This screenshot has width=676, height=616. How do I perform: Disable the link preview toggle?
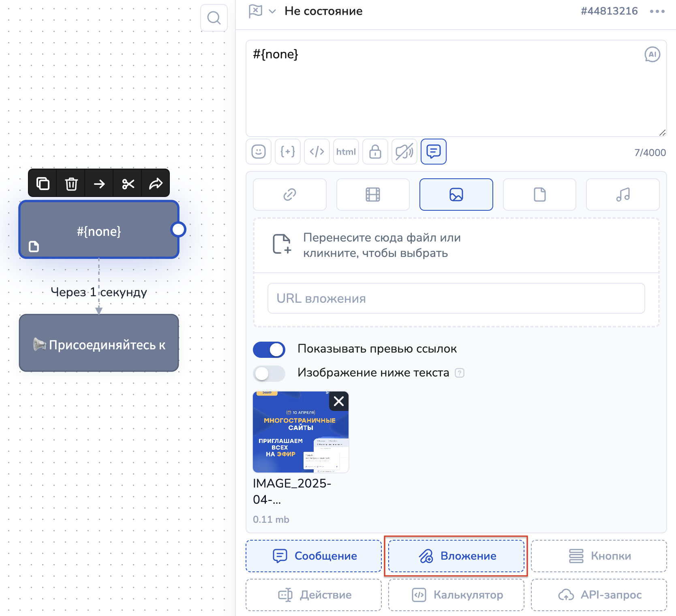pyautogui.click(x=269, y=349)
